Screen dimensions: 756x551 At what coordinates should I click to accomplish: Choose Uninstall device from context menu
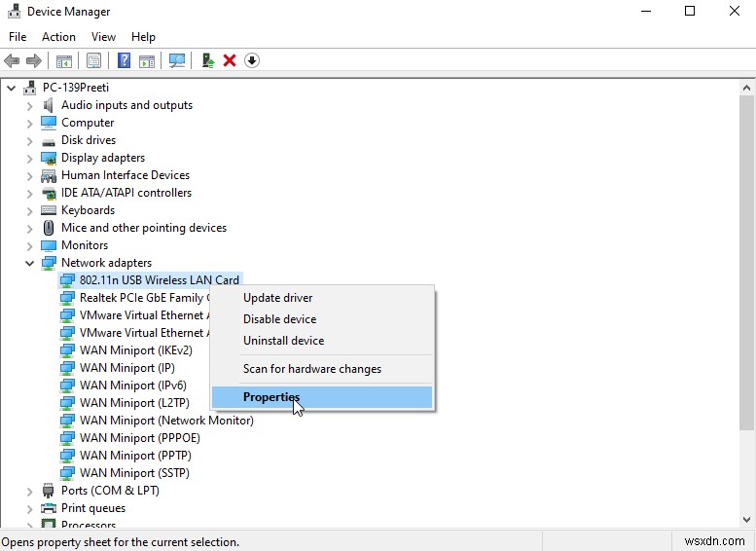322,340
